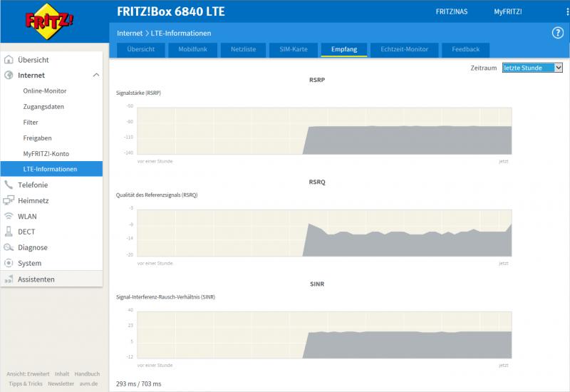Switch to the Mobilfunk tab

pos(192,49)
